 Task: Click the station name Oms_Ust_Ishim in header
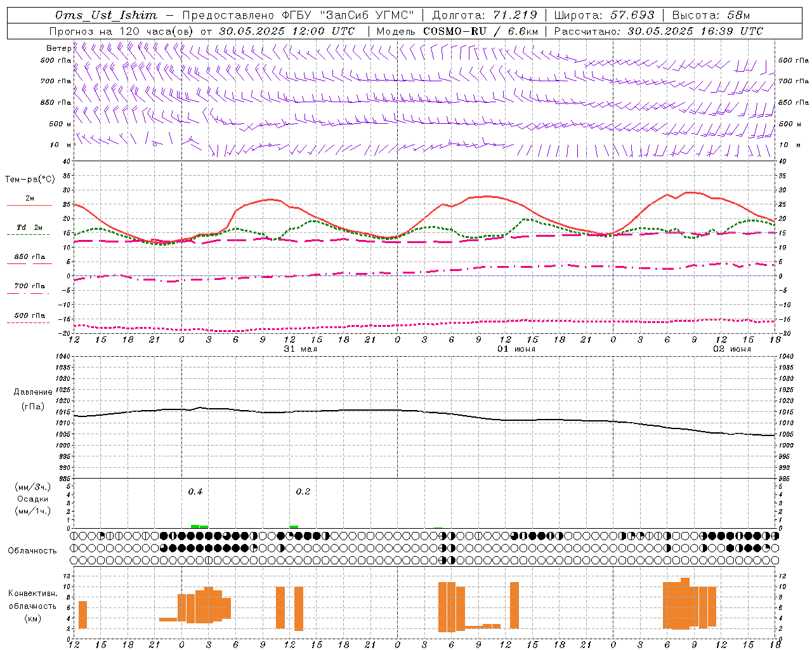click(106, 15)
